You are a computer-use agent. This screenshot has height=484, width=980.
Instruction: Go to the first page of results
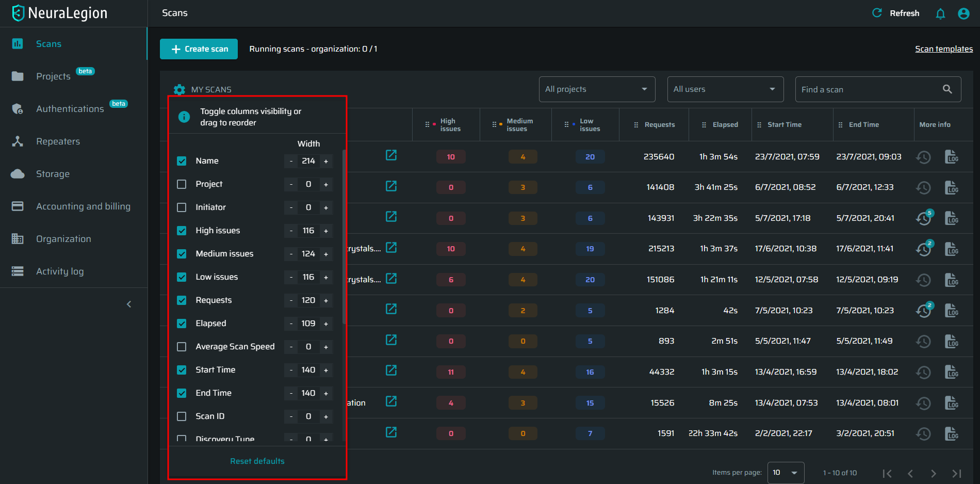[x=887, y=473]
